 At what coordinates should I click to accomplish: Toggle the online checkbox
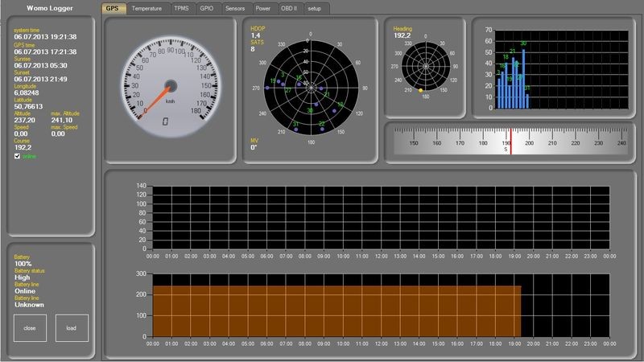click(x=18, y=157)
